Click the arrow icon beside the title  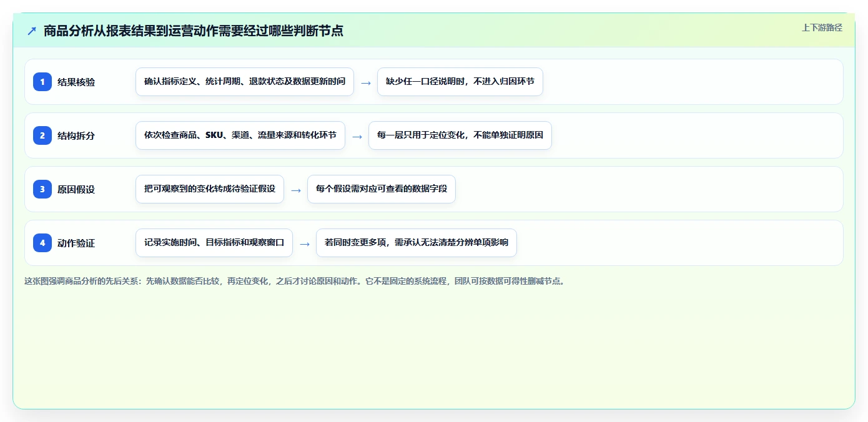(32, 31)
